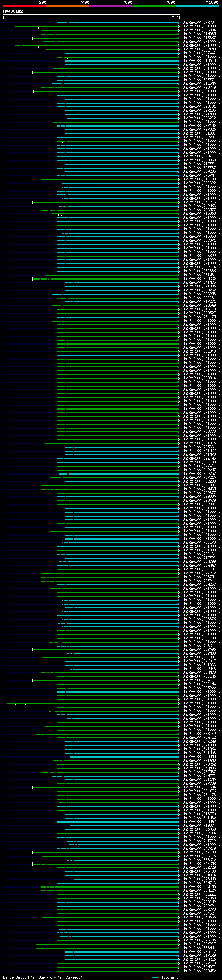Open hit UniRef100_C1HDS5

click(199, 34)
